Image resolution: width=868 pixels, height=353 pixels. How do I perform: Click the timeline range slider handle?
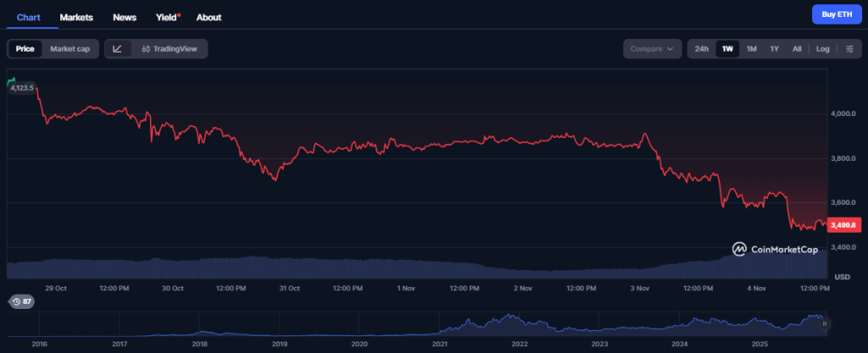pos(824,323)
